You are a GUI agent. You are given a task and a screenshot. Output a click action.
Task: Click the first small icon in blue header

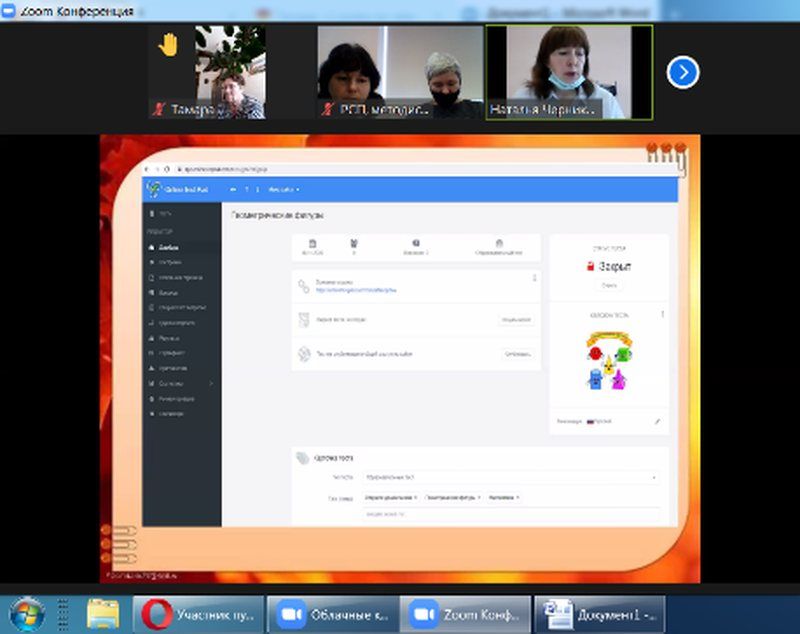point(233,189)
